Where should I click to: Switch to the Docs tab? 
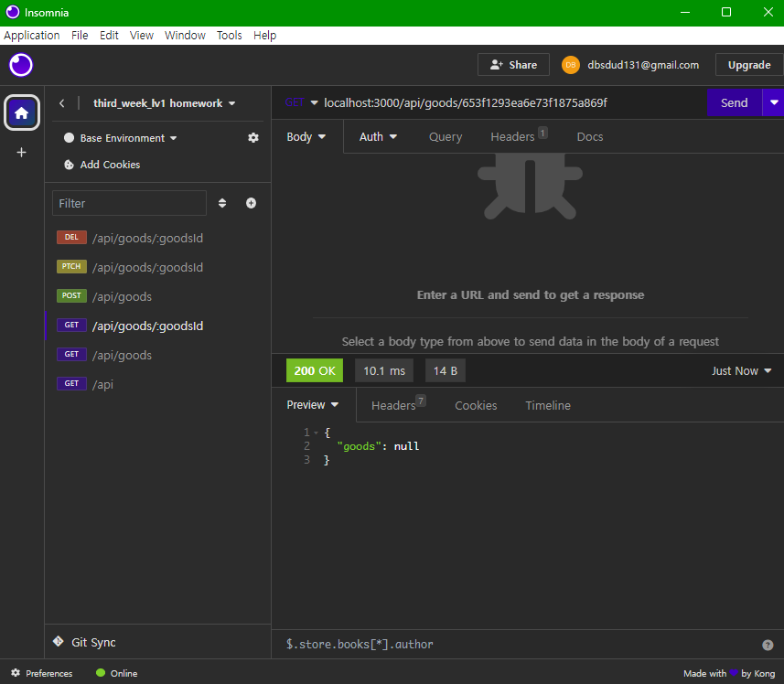coord(589,137)
